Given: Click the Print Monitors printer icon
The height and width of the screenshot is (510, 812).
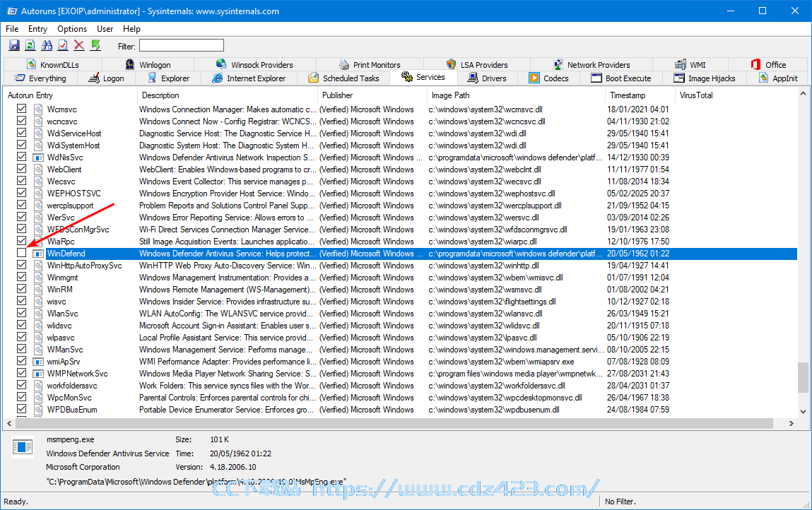Looking at the screenshot, I should (x=344, y=64).
